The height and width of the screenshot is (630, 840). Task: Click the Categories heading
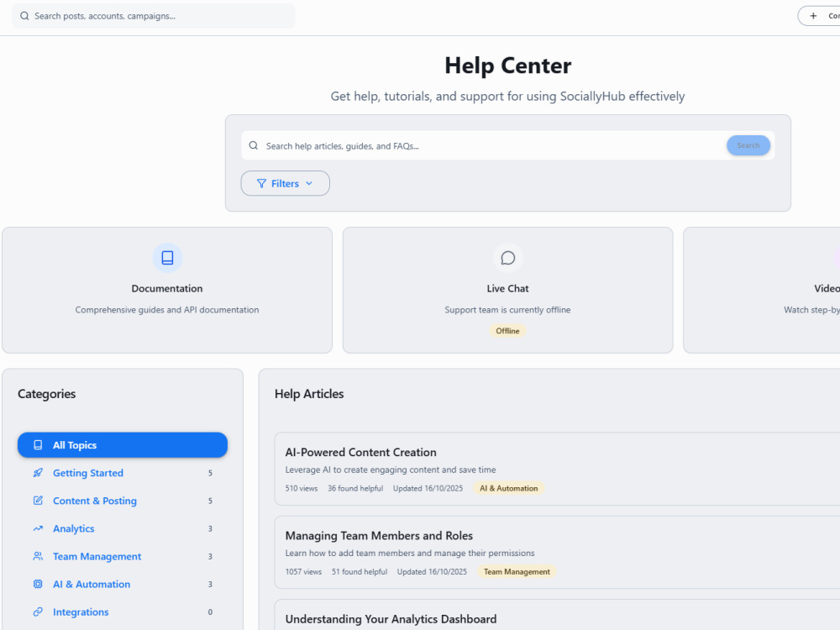point(46,394)
